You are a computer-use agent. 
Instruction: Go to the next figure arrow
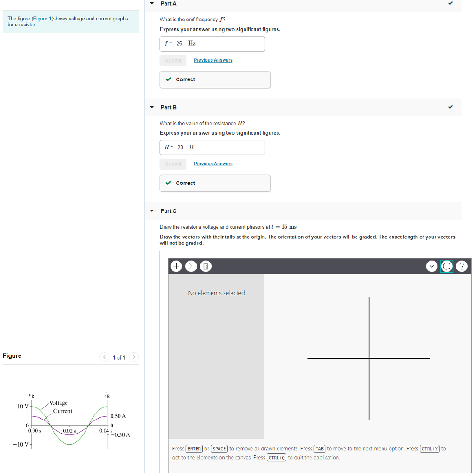(x=133, y=357)
